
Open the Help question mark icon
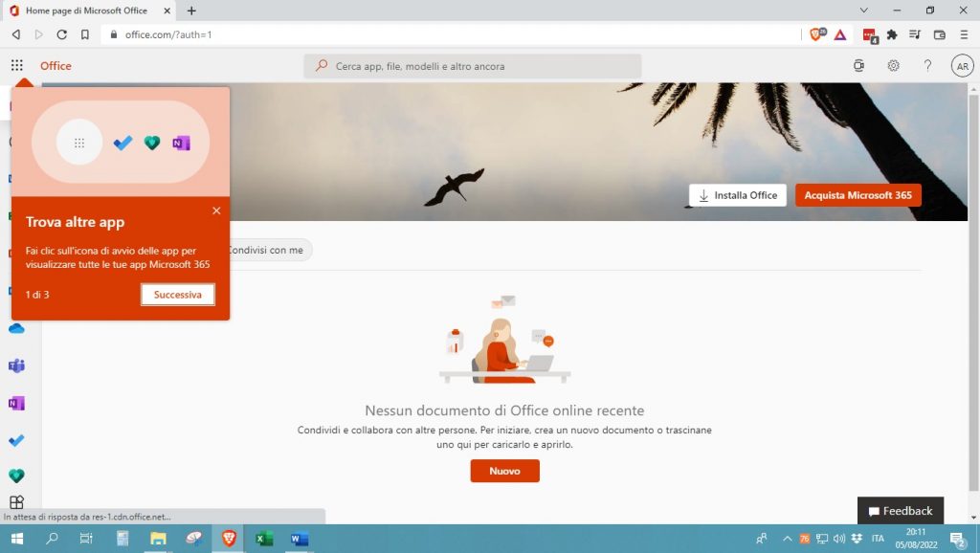pos(927,65)
